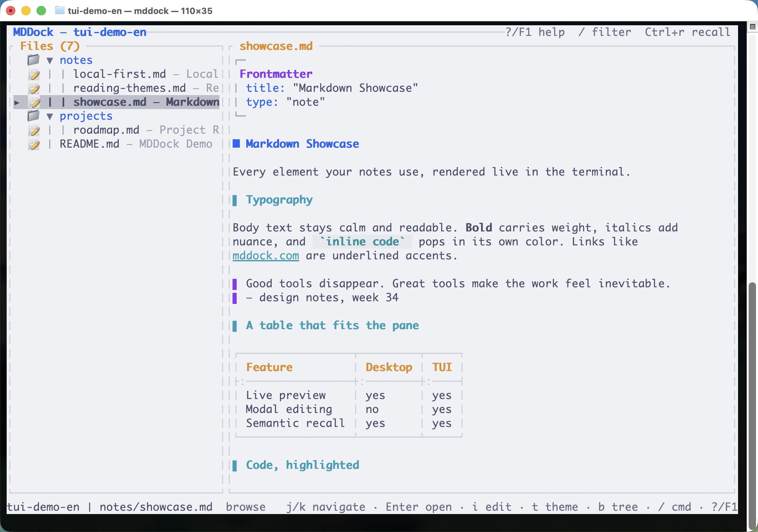
Task: Click the showcase.md preview pane title
Action: coord(276,46)
